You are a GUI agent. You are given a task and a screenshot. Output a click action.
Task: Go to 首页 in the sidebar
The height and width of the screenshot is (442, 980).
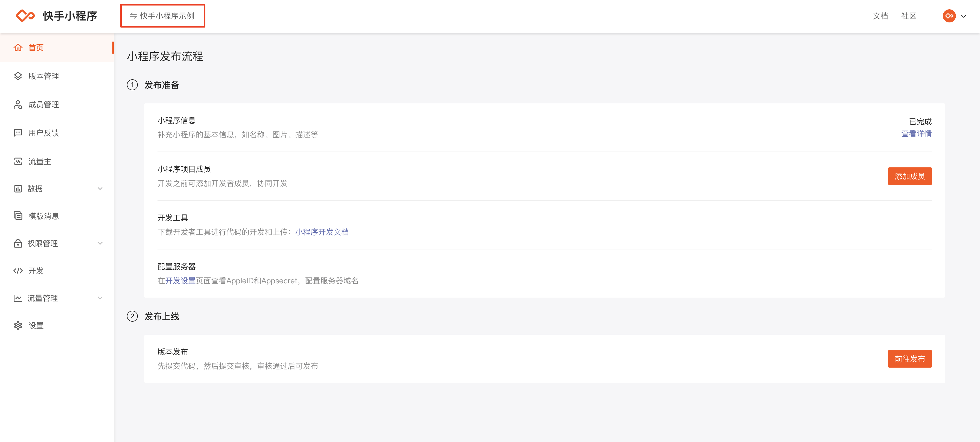(x=57, y=48)
